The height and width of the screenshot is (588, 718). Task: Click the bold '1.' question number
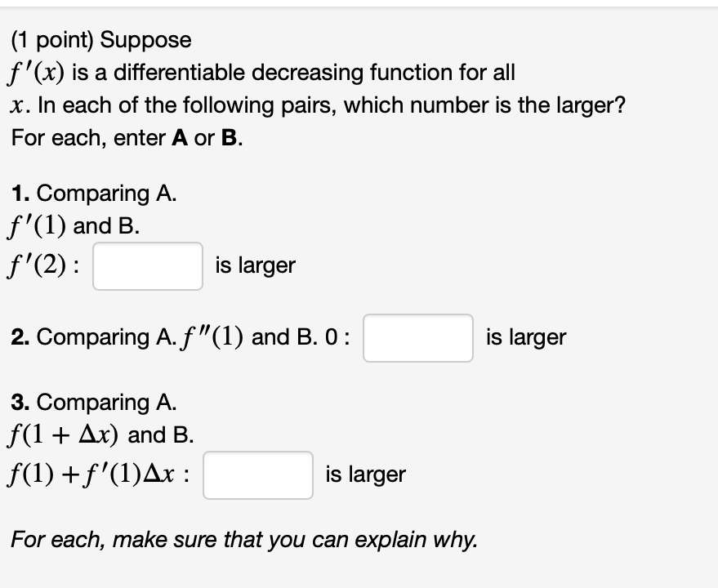tap(22, 194)
